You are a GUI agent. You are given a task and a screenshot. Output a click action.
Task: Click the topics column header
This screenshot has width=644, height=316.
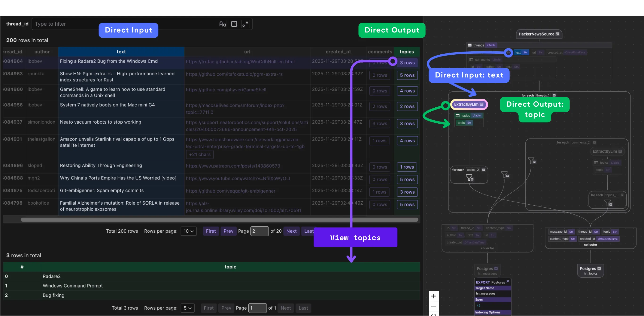tap(406, 52)
